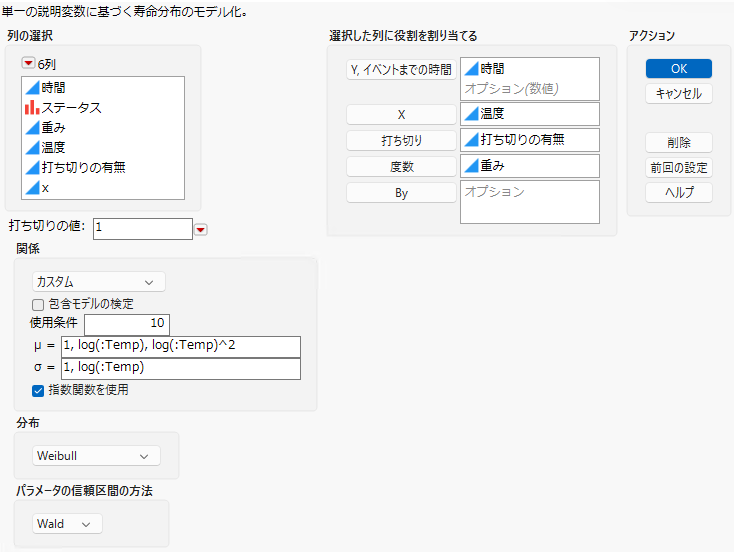The image size is (734, 552).
Task: Click the icon beside 温度 in X role
Action: click(471, 114)
